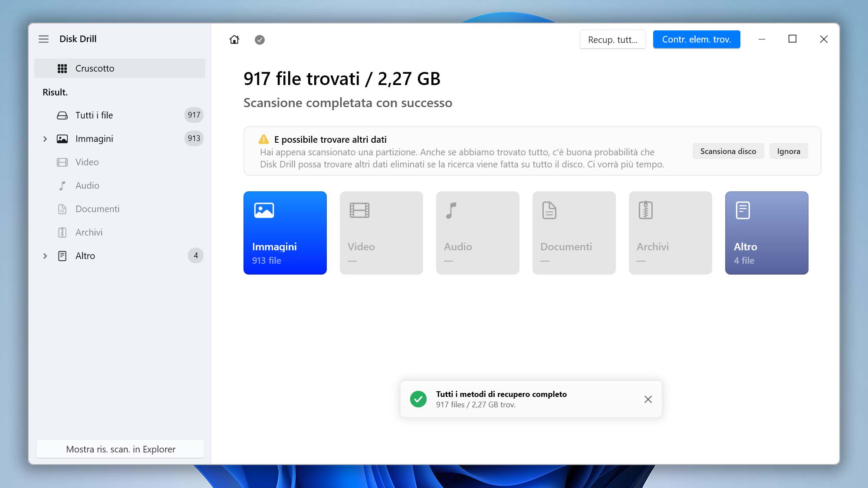Image resolution: width=868 pixels, height=488 pixels.
Task: Click the scan status checkmark icon
Action: pos(260,40)
